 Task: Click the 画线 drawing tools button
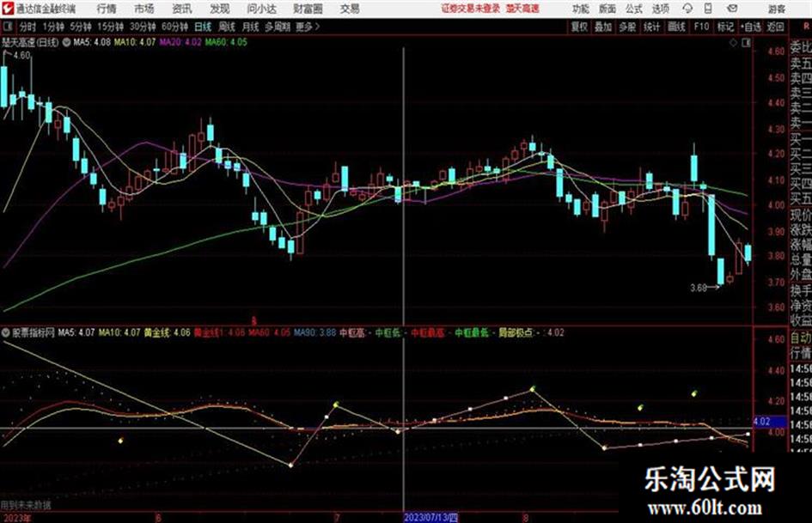click(676, 27)
